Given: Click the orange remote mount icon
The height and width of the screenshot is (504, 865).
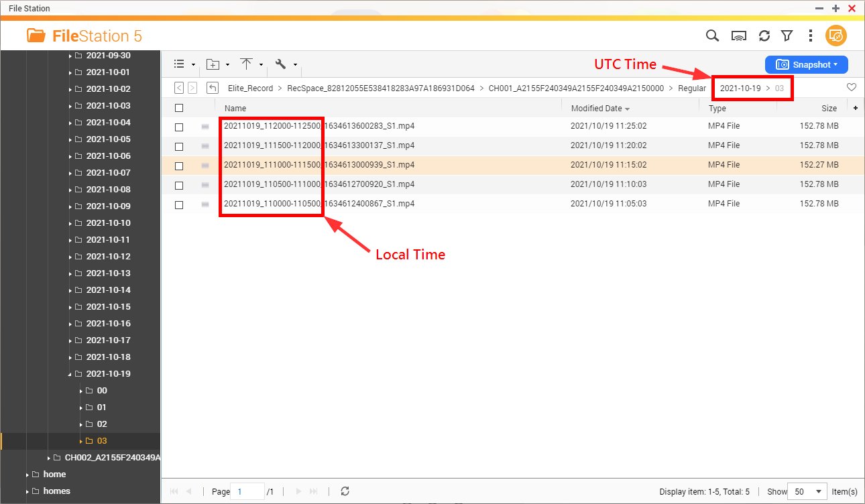Looking at the screenshot, I should click(836, 36).
